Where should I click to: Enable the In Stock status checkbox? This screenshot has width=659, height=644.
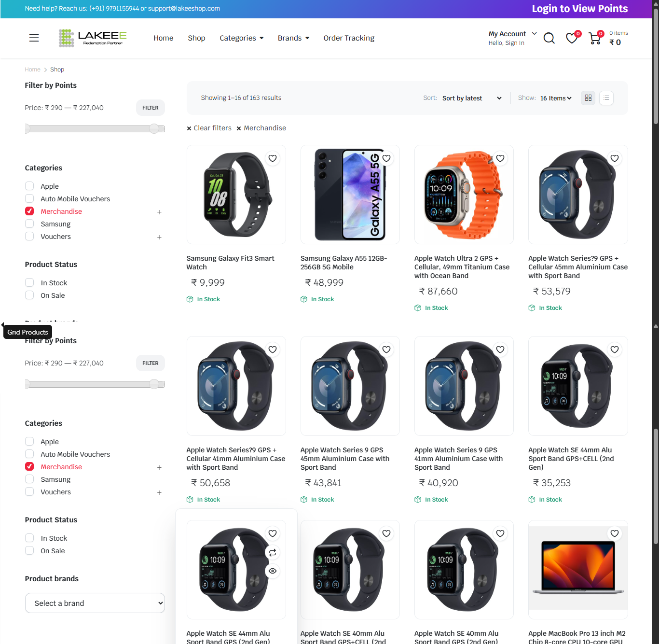[29, 283]
